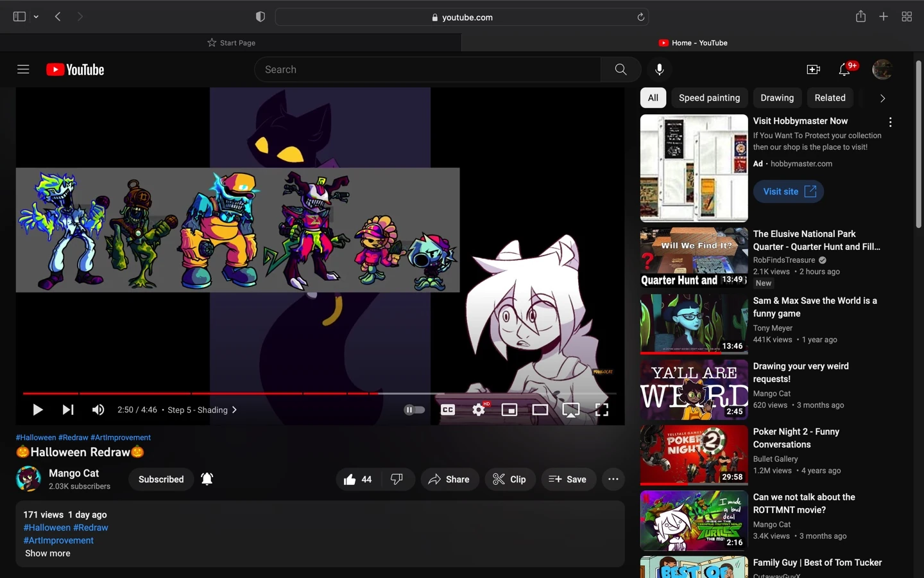This screenshot has width=924, height=578.
Task: Click the Share button
Action: click(449, 480)
